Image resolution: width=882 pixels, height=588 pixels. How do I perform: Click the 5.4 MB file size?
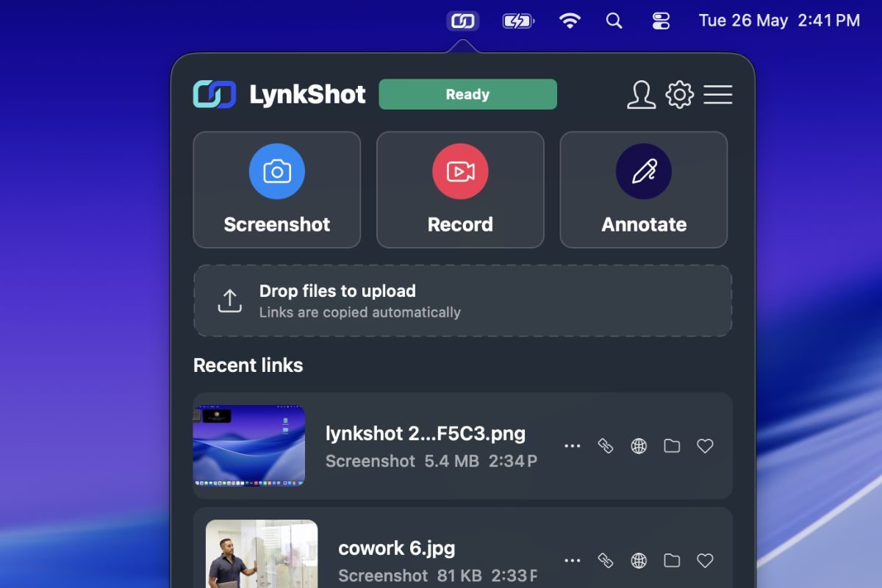tap(452, 461)
